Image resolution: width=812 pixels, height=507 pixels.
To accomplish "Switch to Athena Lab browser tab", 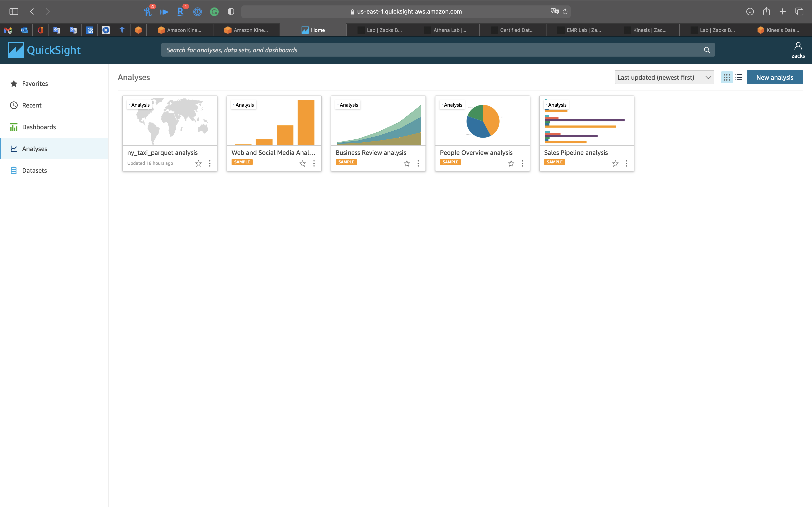I will pos(446,30).
